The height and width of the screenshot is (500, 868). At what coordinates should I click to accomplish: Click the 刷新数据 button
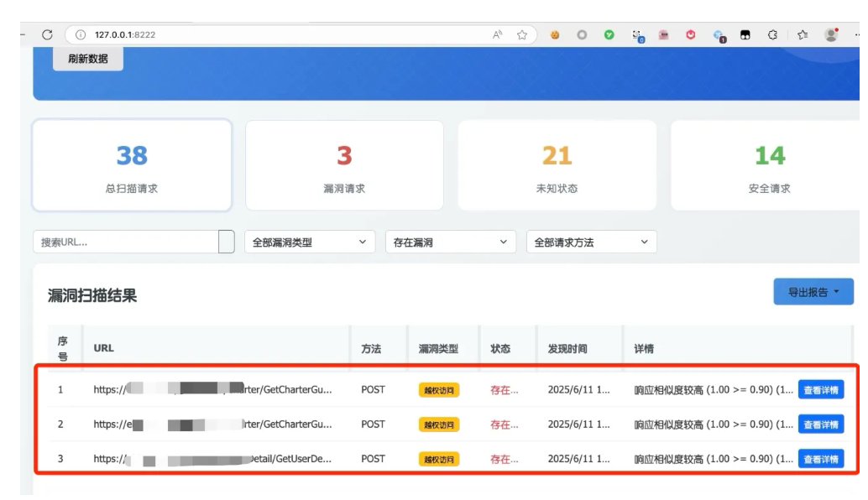(88, 59)
